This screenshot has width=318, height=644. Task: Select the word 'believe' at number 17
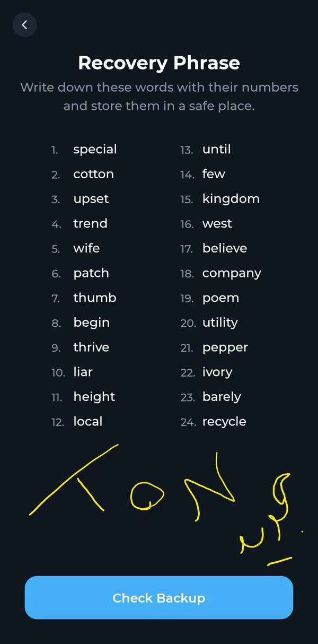(x=225, y=248)
